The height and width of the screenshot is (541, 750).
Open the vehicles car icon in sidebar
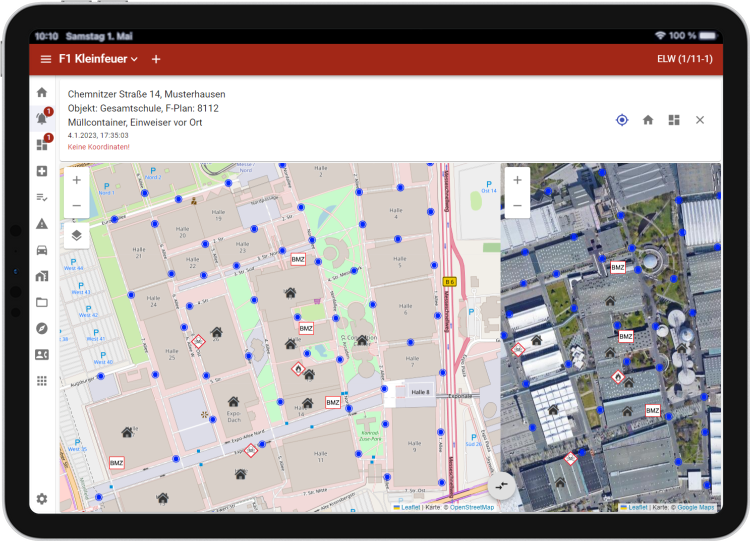(x=42, y=250)
